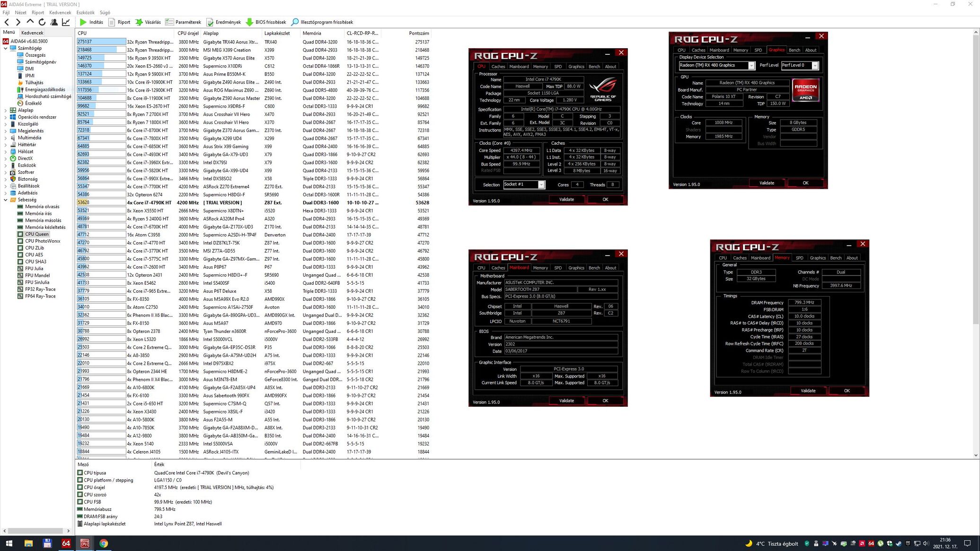Click the 275137 score bar of top Threadripper
The image size is (980, 551).
click(101, 42)
